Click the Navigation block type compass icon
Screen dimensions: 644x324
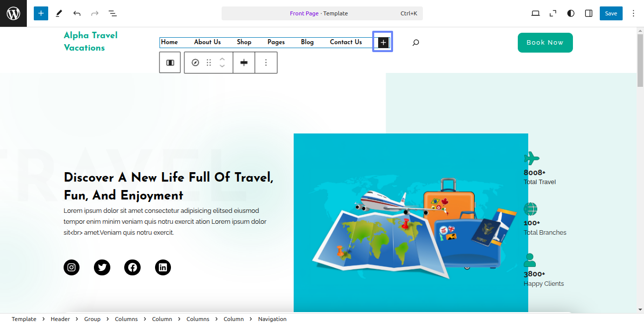pos(195,63)
